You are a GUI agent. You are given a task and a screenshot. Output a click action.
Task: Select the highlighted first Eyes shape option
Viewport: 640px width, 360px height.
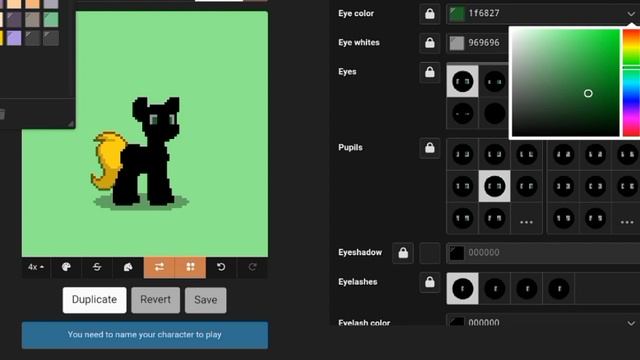point(462,81)
